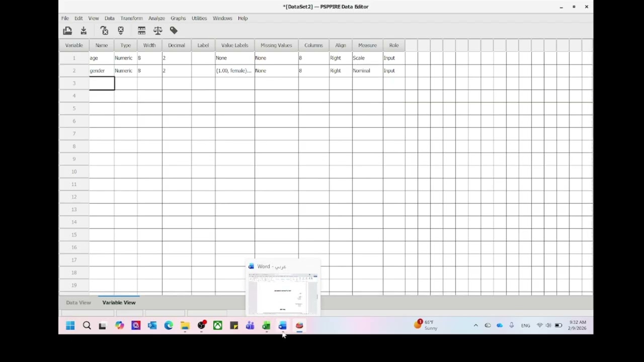Open the Word taskbar icon
Viewport: 644px width, 362px height.
[x=283, y=326]
